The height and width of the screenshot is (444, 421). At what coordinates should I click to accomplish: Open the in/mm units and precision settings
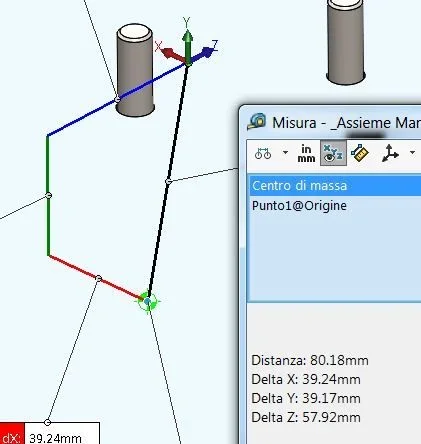click(306, 153)
